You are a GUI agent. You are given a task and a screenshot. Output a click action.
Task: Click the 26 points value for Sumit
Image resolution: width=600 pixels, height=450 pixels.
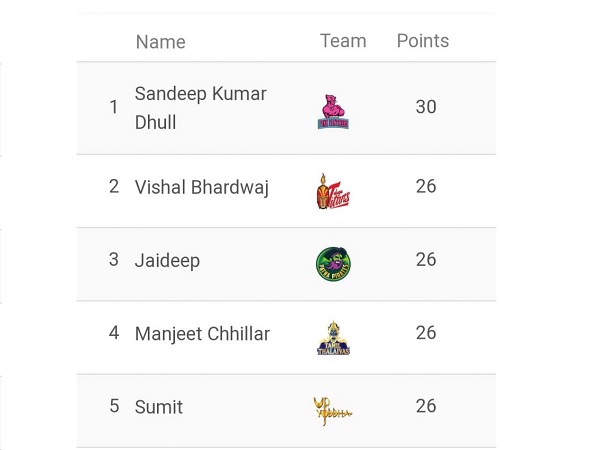pos(426,406)
